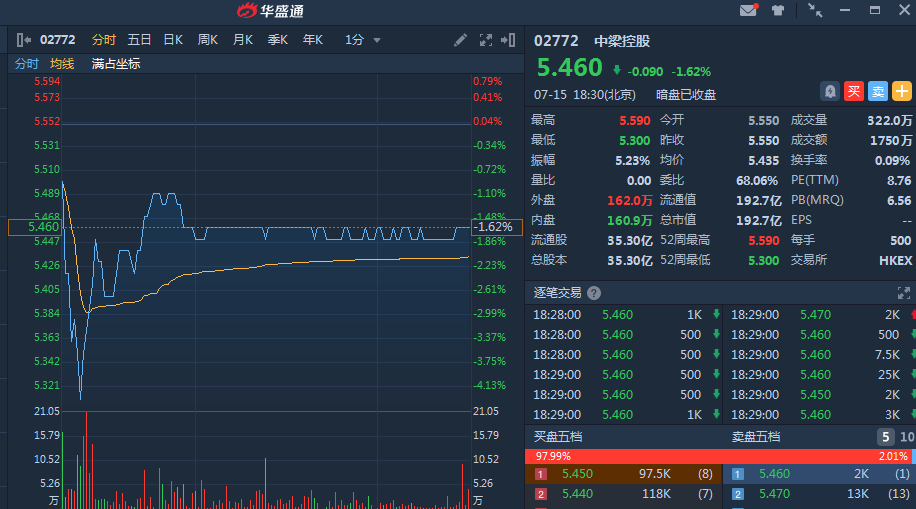The width and height of the screenshot is (916, 509).
Task: Click the 华盛通 logo in title bar
Action: 270,11
